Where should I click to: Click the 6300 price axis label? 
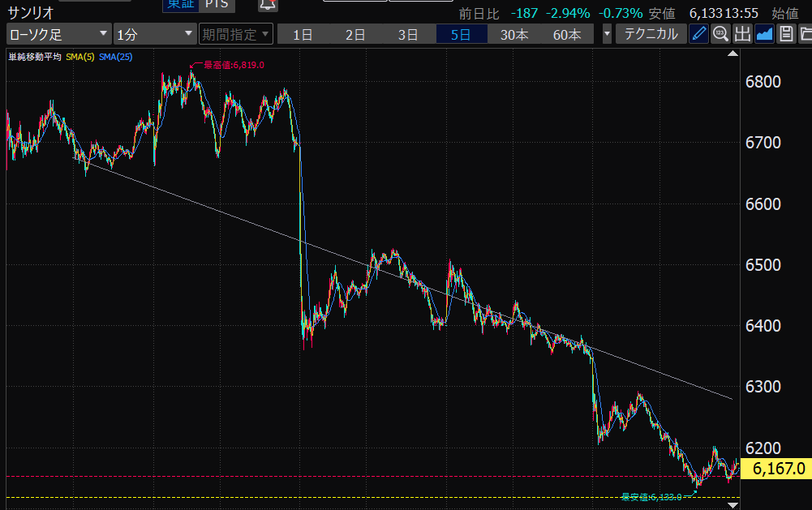763,386
